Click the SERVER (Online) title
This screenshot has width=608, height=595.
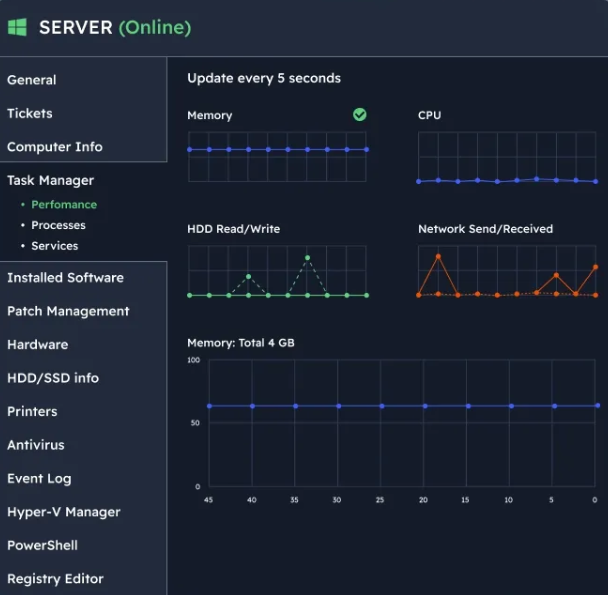click(x=115, y=27)
